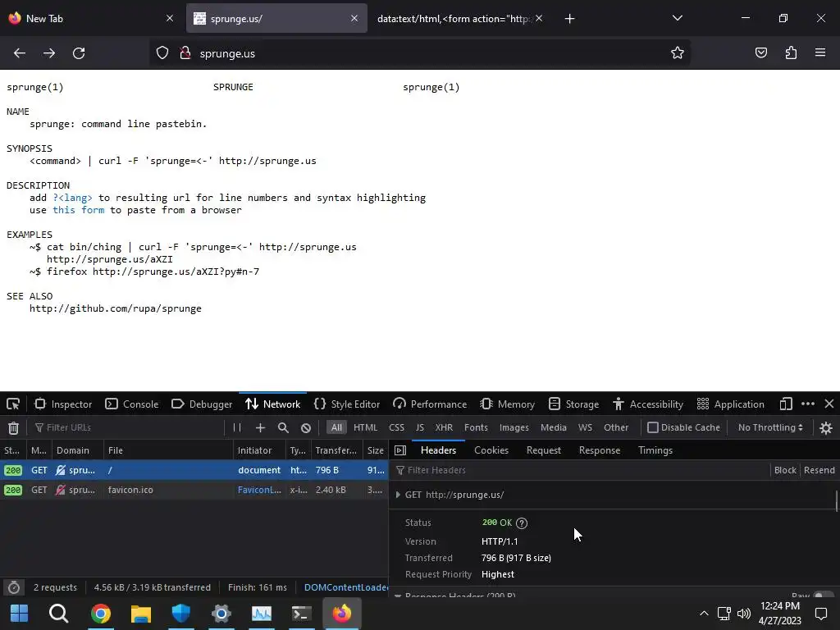This screenshot has height=630, width=840.
Task: Open the Debugger panel
Action: click(x=202, y=404)
